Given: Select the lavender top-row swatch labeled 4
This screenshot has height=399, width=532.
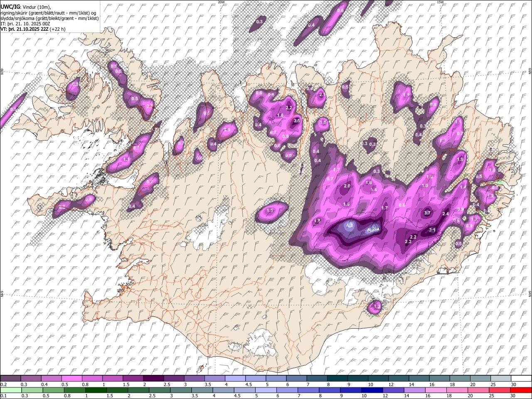Looking at the screenshot, I should (x=235, y=378).
